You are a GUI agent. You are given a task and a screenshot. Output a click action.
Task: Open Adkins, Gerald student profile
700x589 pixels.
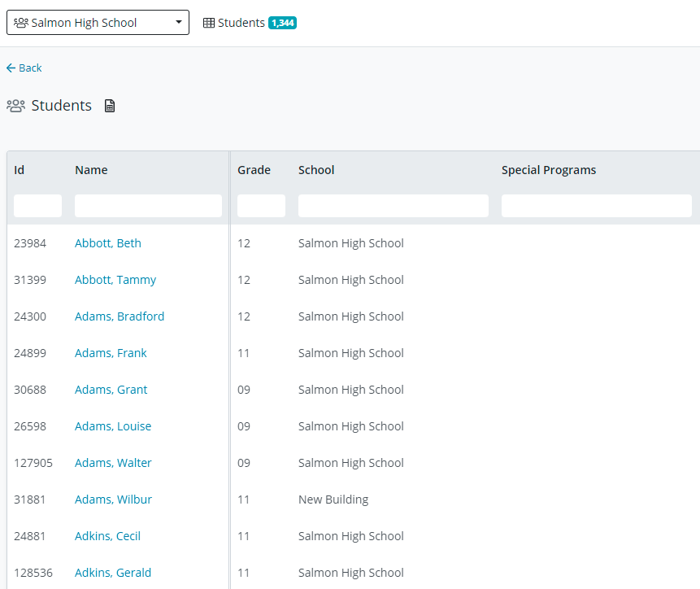pyautogui.click(x=113, y=573)
